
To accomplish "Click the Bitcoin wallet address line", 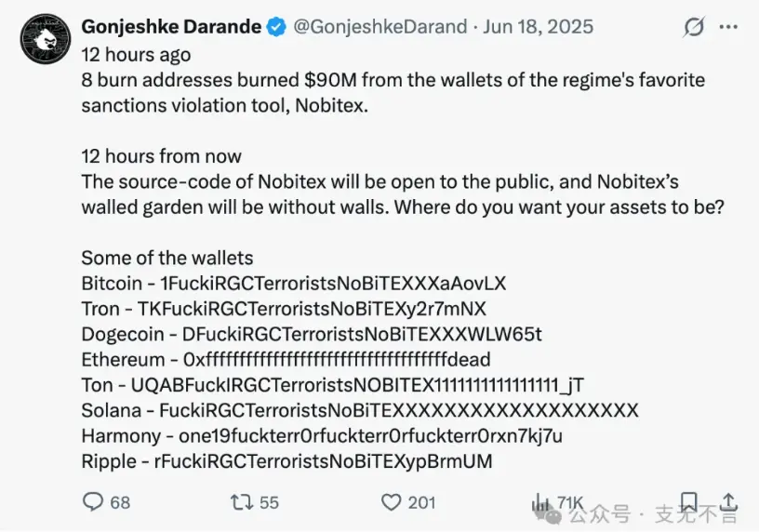I will [x=293, y=283].
